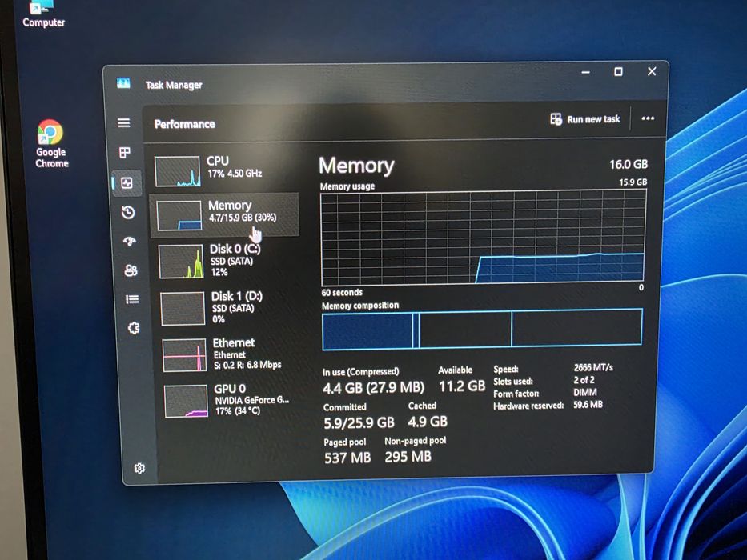Maximize the Task Manager window
Viewport: 747px width, 560px height.
point(618,72)
